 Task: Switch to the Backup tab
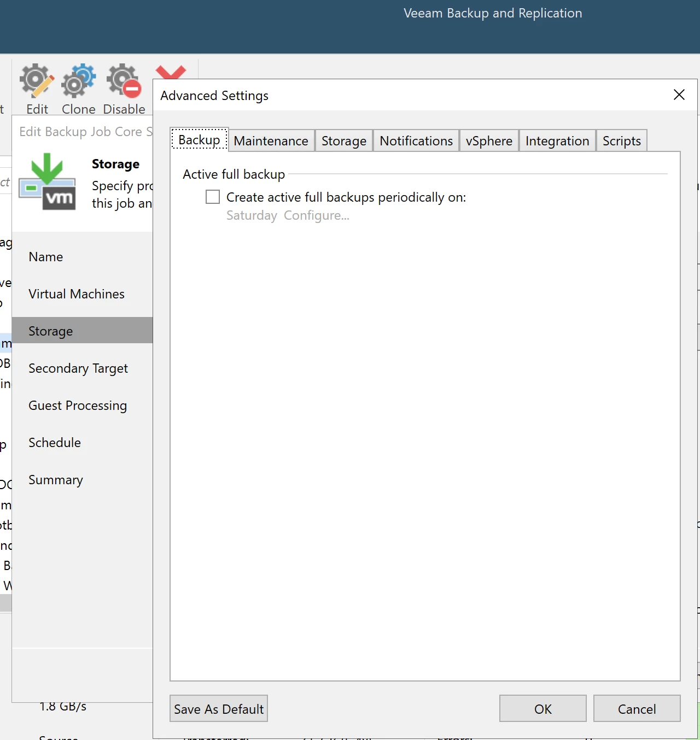tap(199, 140)
